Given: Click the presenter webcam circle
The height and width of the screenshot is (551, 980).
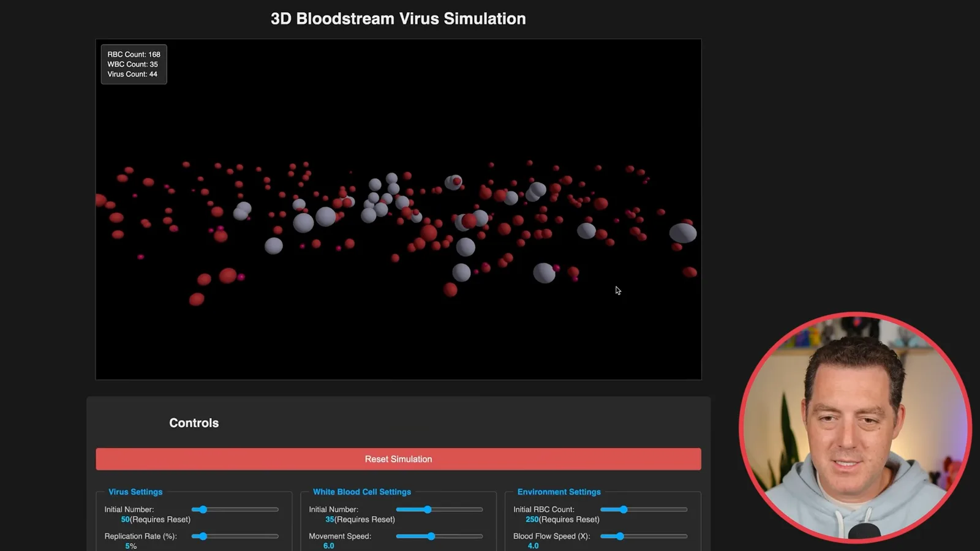Looking at the screenshot, I should (x=855, y=427).
